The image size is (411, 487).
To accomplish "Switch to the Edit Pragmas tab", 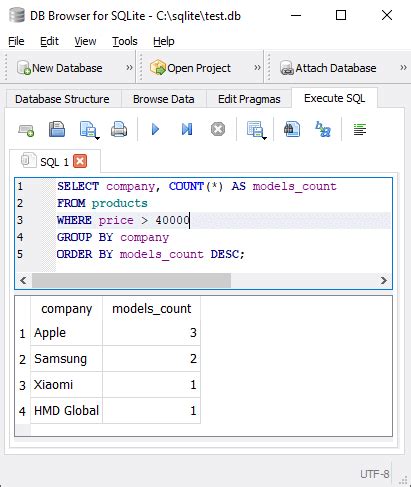I will [249, 99].
